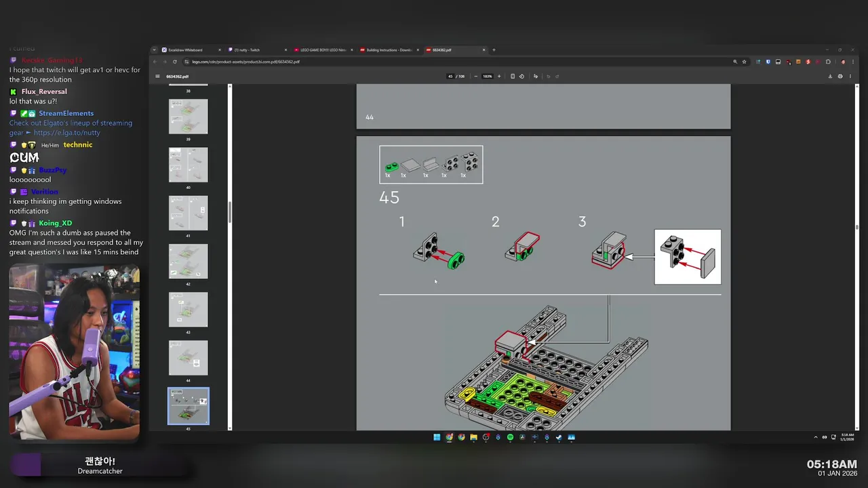Image resolution: width=868 pixels, height=488 pixels.
Task: Click the 6634362.pdf file title text
Action: click(177, 76)
